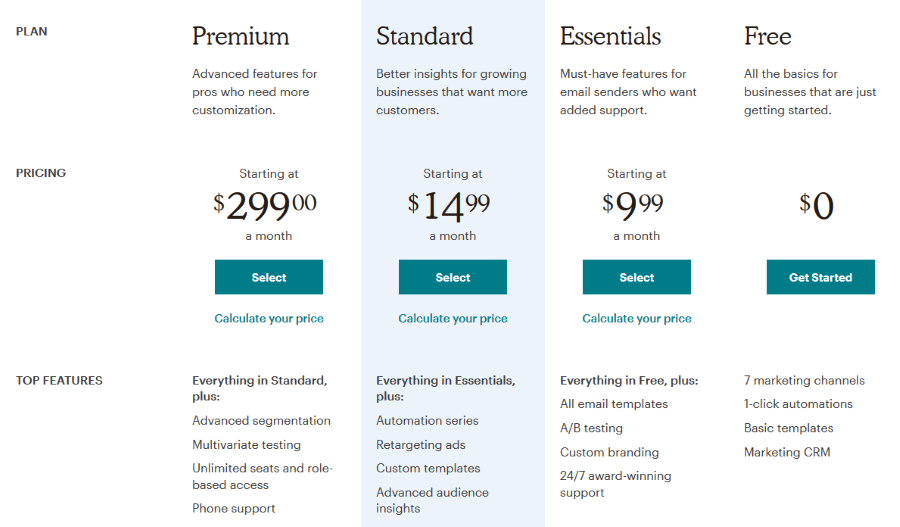
Task: Select the Essentials plan
Action: tap(637, 277)
